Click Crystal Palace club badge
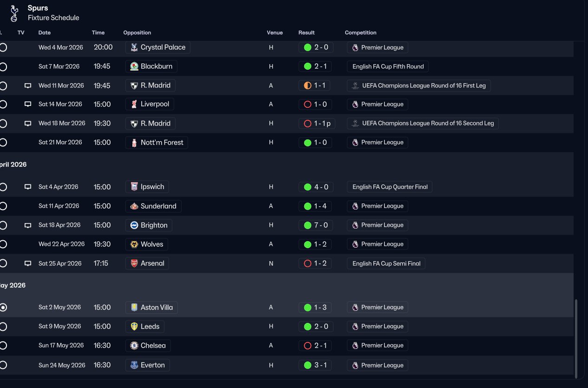Viewport: 588px width, 388px height. 134,47
